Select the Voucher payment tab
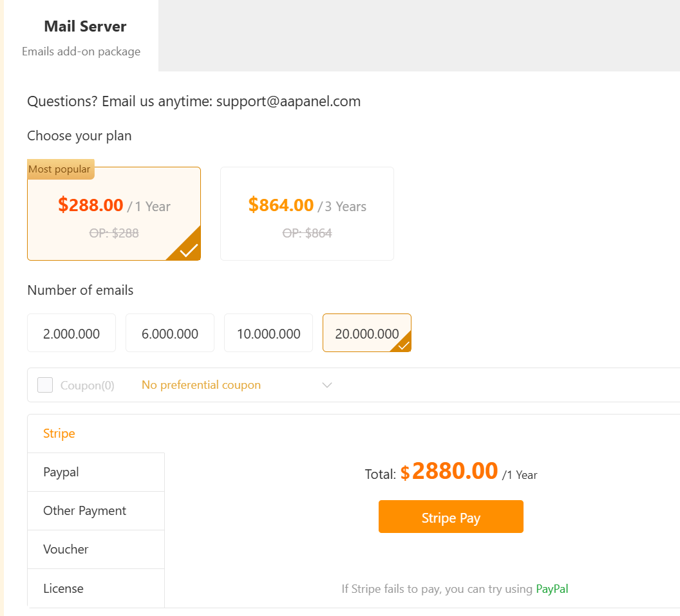Screen dimensions: 680x616 (66, 549)
